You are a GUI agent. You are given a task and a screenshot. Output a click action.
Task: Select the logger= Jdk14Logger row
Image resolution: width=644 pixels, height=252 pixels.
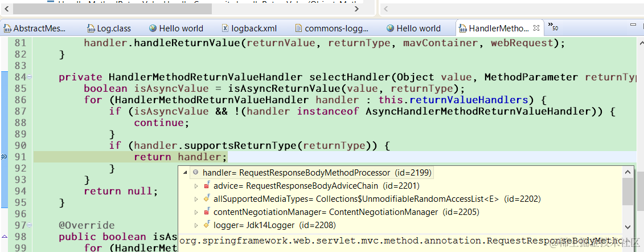pyautogui.click(x=275, y=225)
